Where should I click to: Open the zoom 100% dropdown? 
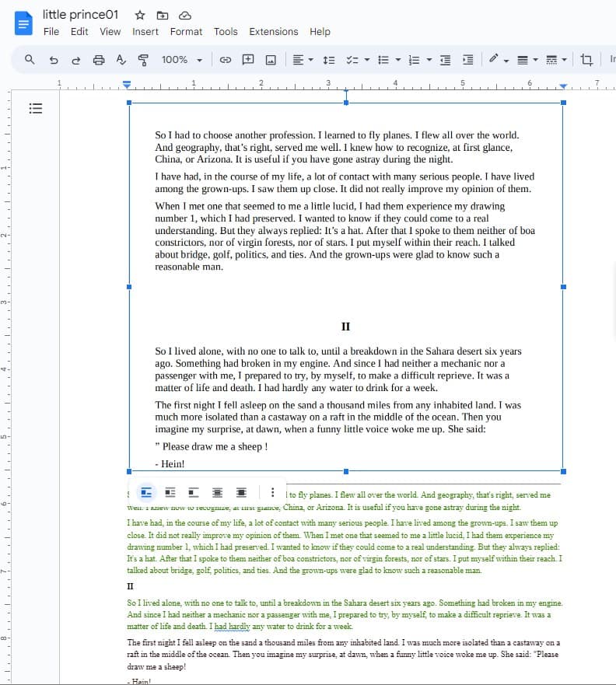point(182,60)
